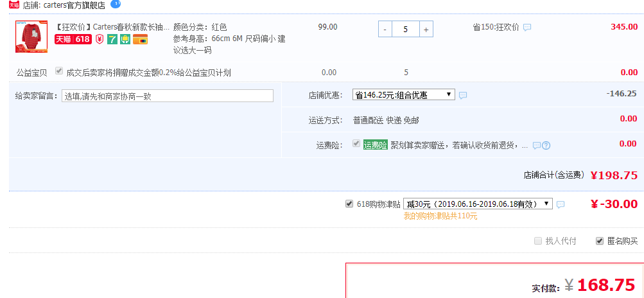Open the 【狂欢价】Carters春秋新款长袖 product title link
The width and height of the screenshot is (644, 298).
[112, 27]
